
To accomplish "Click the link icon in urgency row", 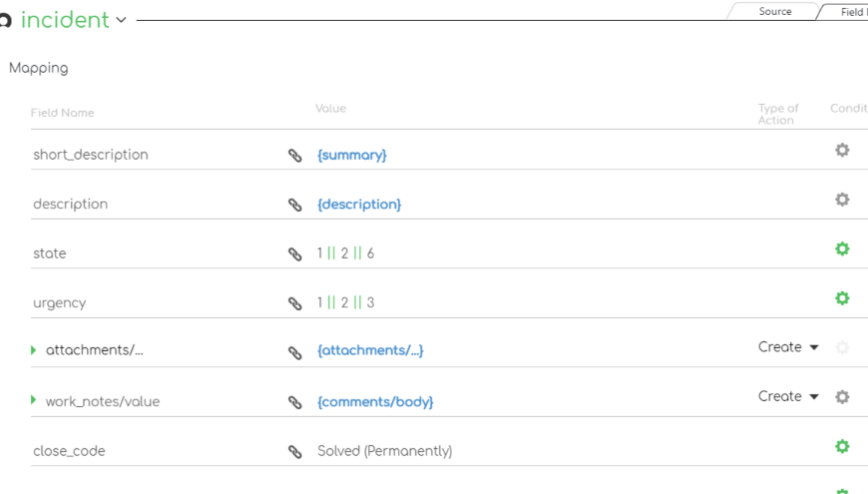I will [x=294, y=302].
